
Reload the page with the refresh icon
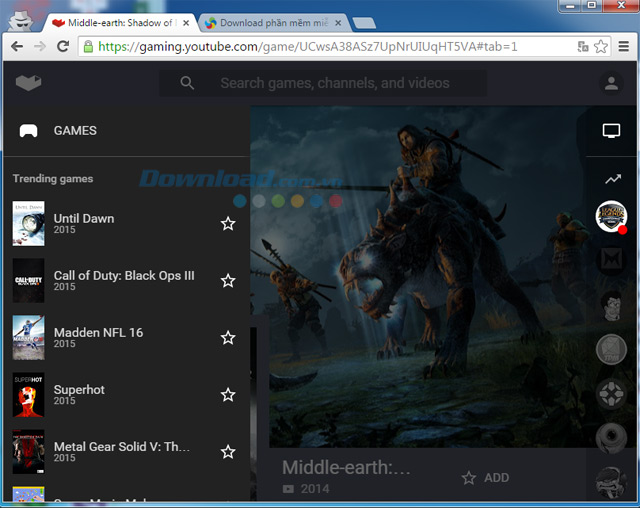[63, 46]
